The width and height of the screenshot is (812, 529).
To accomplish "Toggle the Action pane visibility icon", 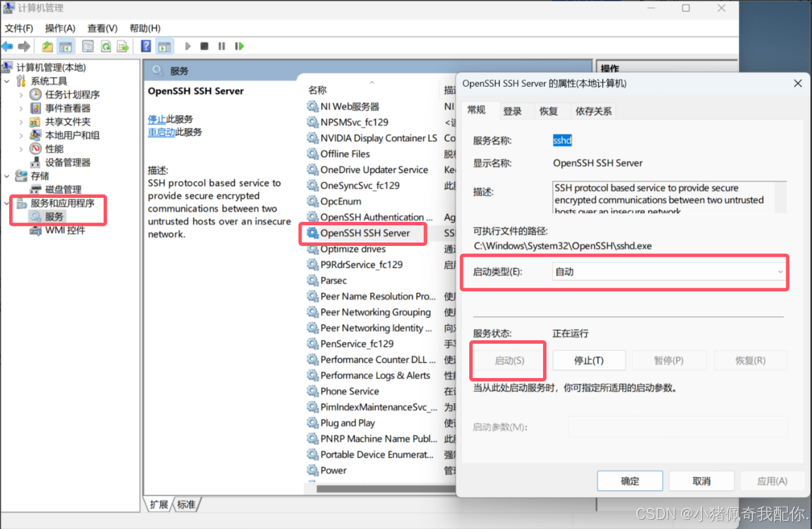I will (x=164, y=46).
